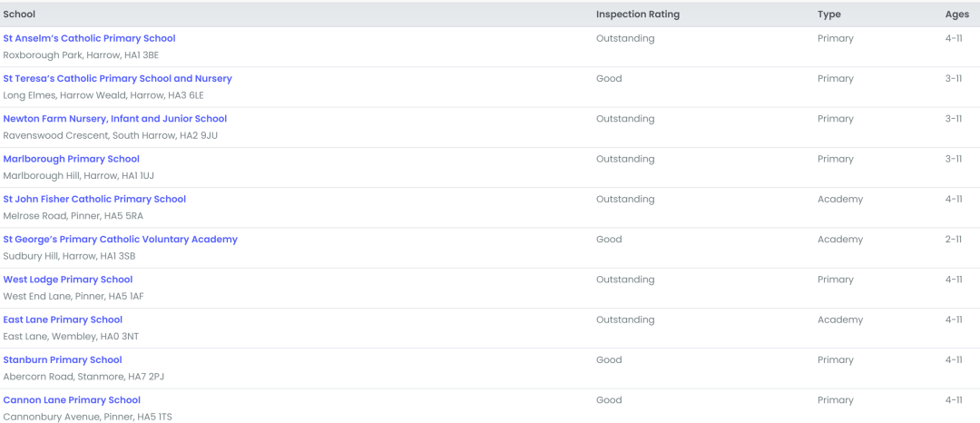Open East Lane Primary School link
980x423 pixels.
coord(63,320)
